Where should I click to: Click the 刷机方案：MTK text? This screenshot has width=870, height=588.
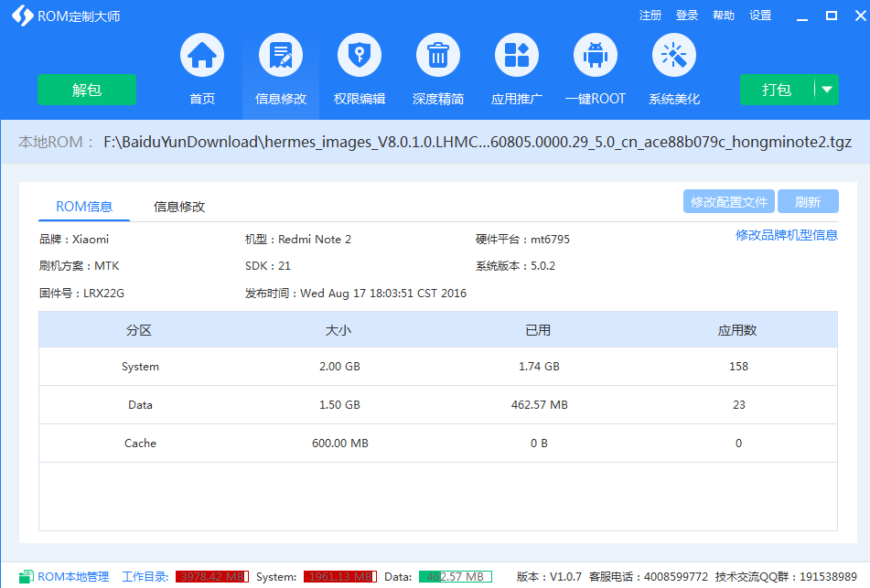[79, 266]
